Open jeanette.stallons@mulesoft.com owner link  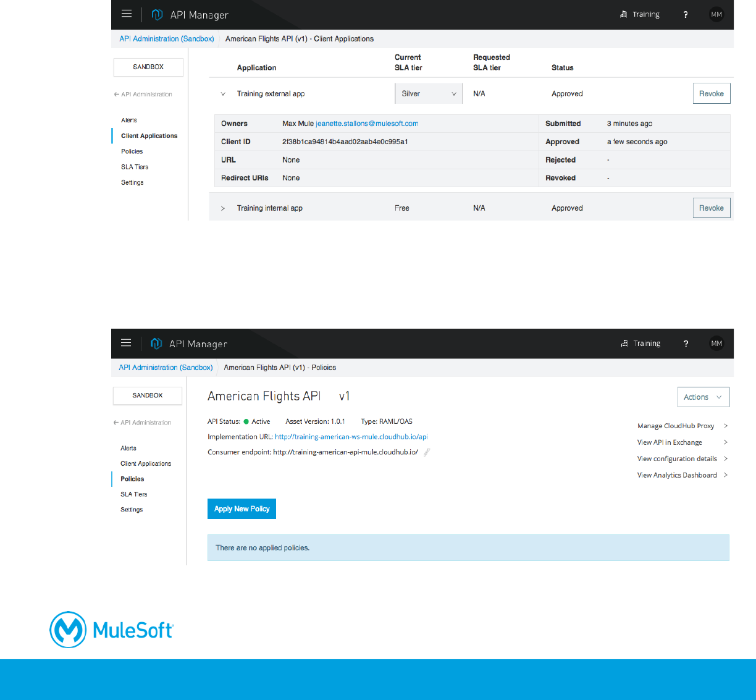tap(367, 124)
